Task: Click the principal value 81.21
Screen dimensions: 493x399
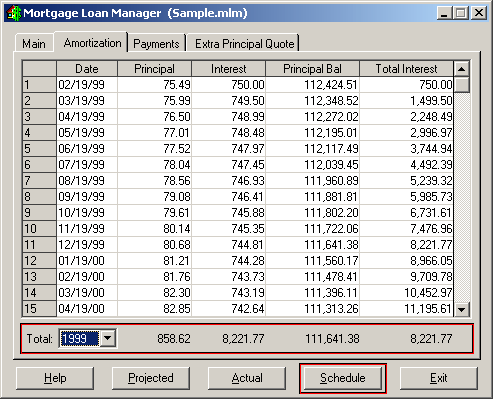Action: pos(154,261)
